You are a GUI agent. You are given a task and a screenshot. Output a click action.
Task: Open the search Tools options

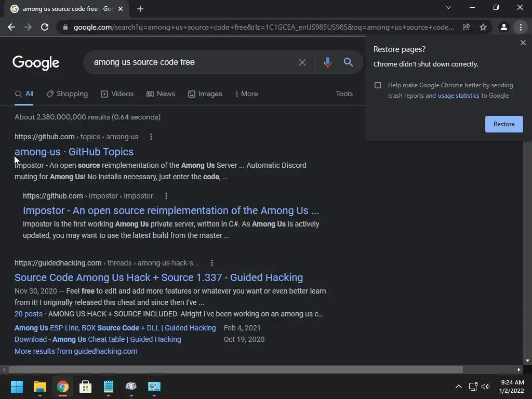(344, 94)
